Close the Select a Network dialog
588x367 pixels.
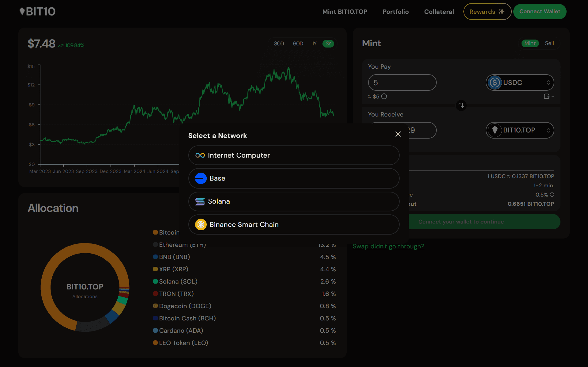pos(398,134)
